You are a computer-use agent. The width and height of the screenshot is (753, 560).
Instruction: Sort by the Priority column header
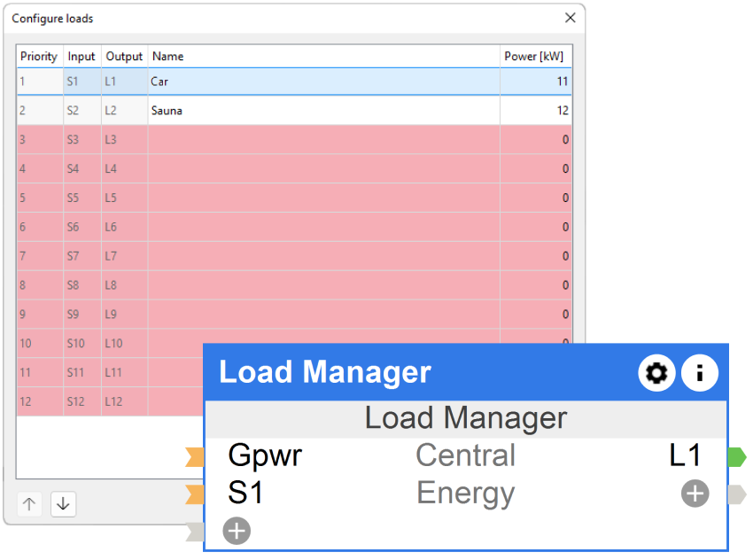click(x=39, y=56)
